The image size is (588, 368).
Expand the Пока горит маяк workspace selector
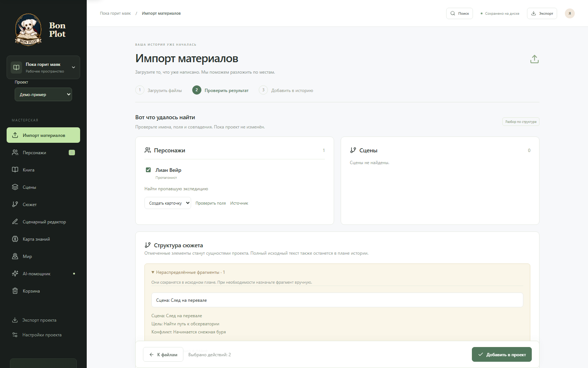tap(43, 67)
